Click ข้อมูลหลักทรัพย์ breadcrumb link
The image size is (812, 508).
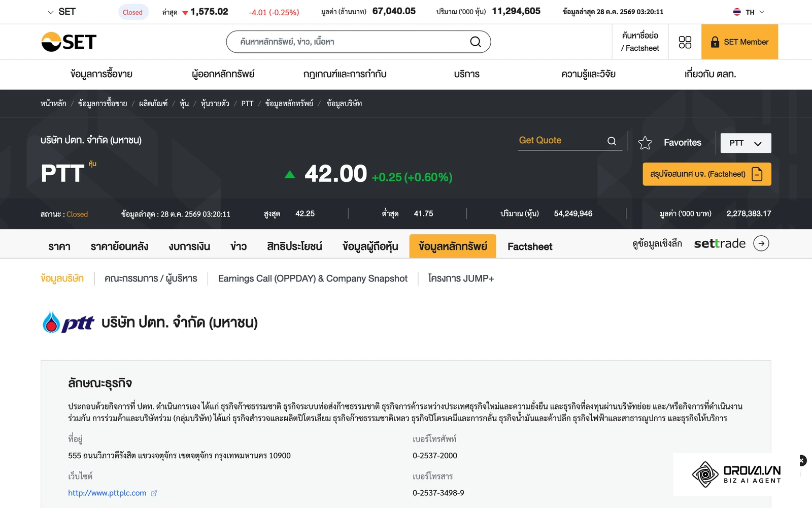coord(289,104)
